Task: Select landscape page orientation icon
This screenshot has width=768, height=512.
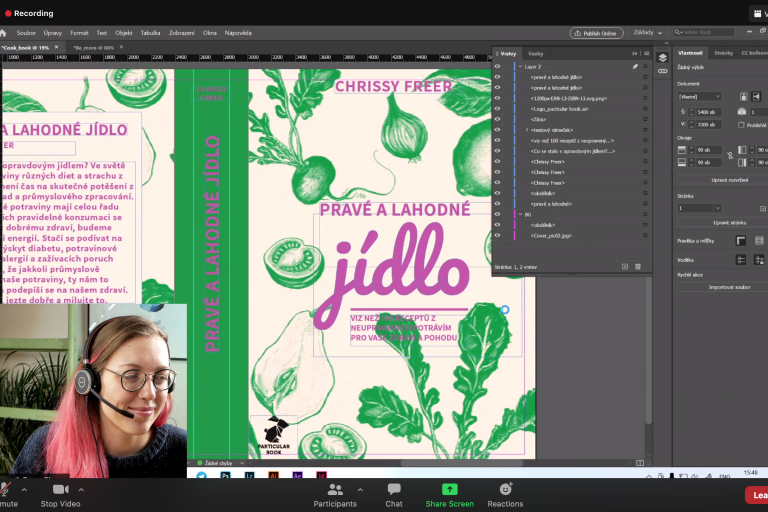Action: (758, 97)
